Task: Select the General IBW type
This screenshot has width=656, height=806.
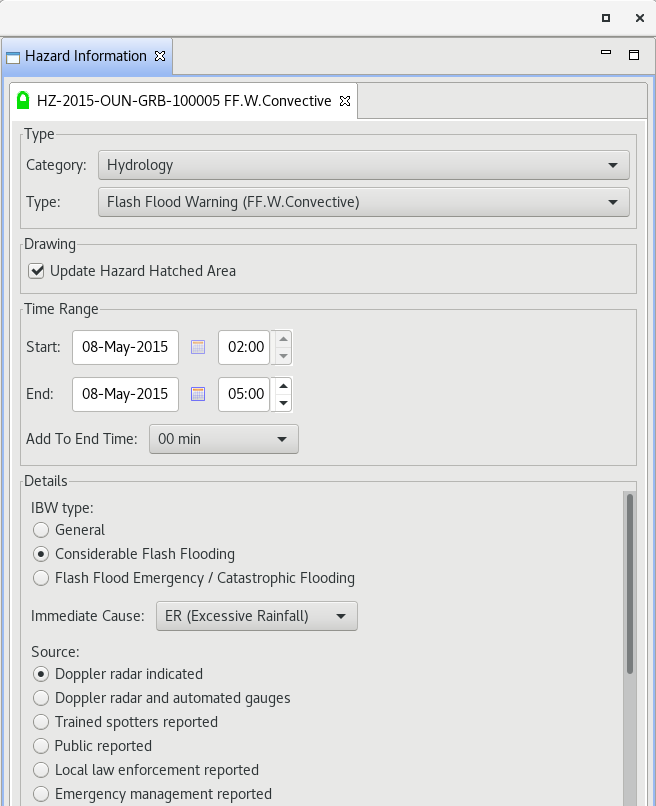Action: (x=41, y=530)
